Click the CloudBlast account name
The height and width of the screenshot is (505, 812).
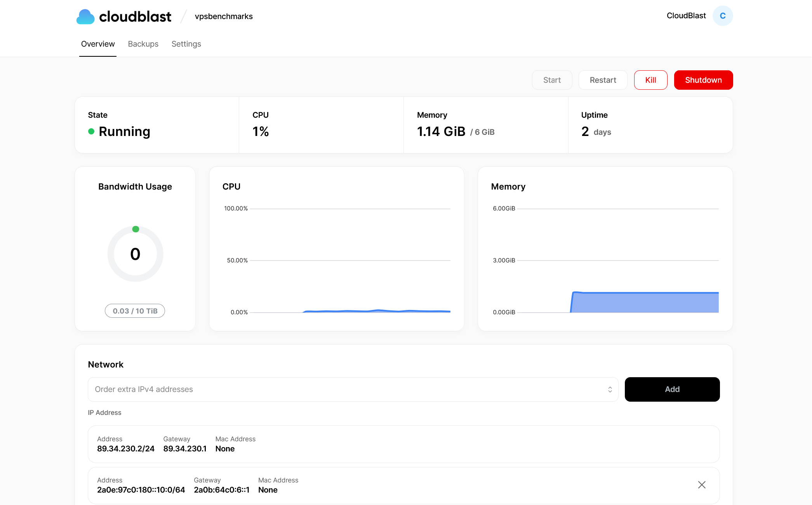pos(686,16)
